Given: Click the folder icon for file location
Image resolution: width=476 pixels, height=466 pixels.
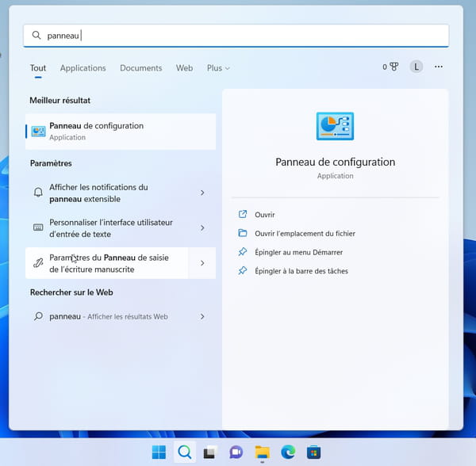Looking at the screenshot, I should (243, 233).
